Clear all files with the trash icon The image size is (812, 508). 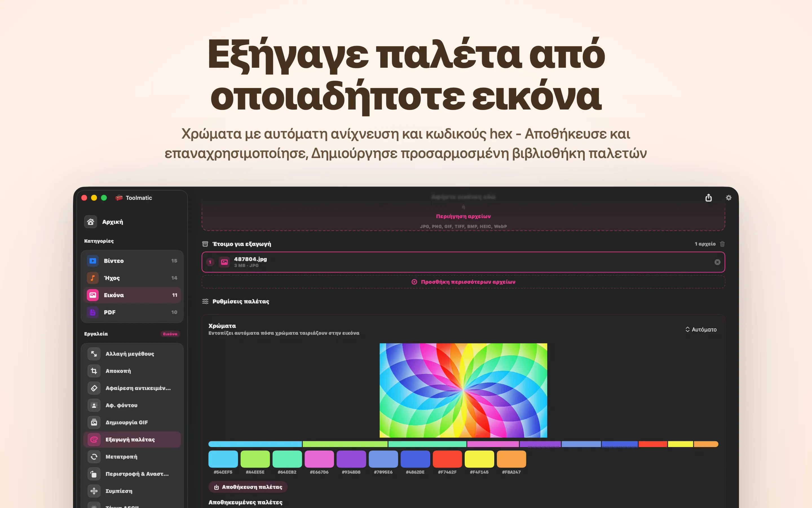[x=722, y=244]
